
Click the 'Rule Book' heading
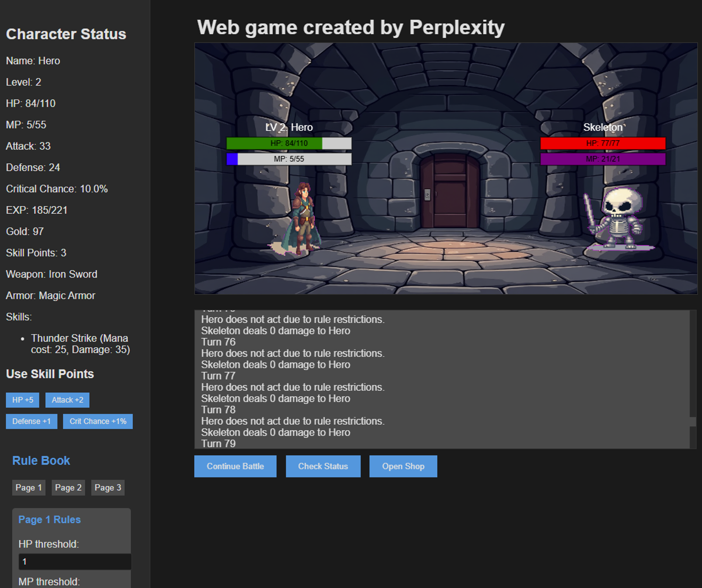point(41,460)
